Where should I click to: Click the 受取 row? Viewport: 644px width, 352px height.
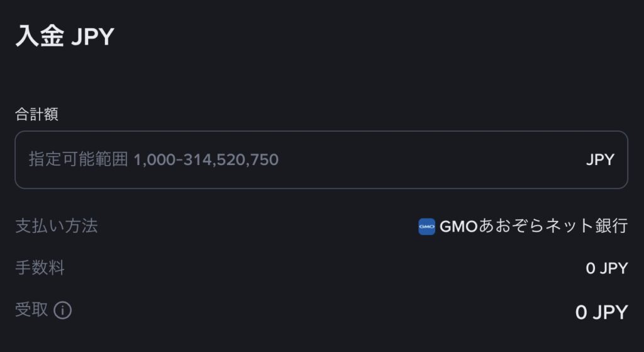(x=321, y=311)
